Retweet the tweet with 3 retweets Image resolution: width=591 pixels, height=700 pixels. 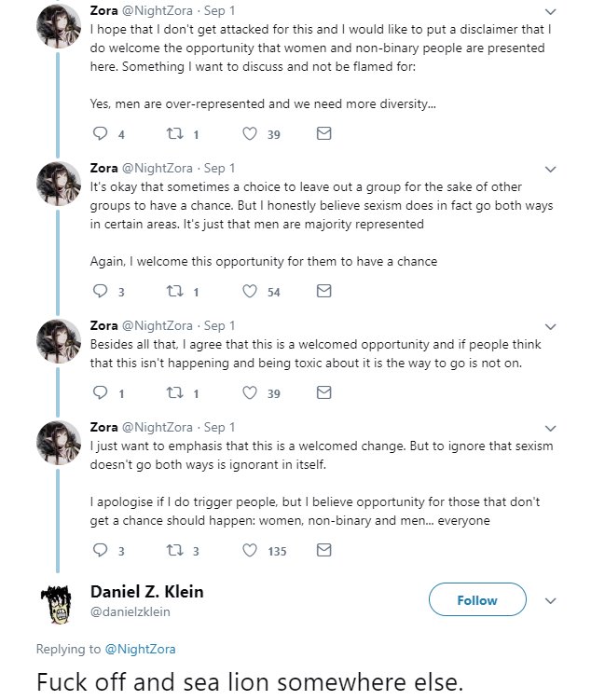(175, 550)
